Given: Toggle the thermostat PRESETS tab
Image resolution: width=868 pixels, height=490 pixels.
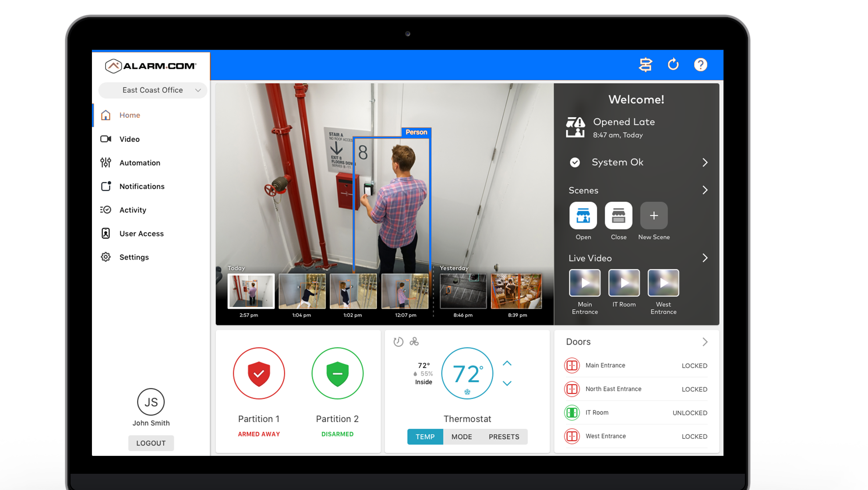Looking at the screenshot, I should pyautogui.click(x=504, y=436).
